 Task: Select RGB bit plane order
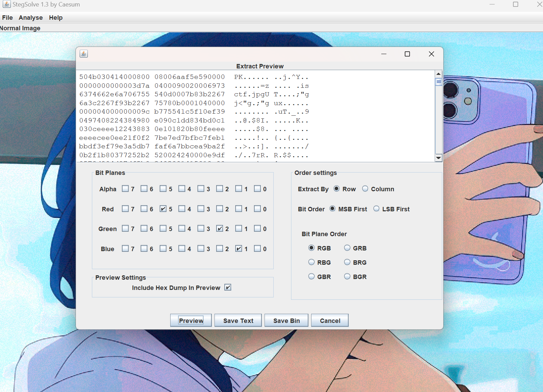click(x=311, y=248)
